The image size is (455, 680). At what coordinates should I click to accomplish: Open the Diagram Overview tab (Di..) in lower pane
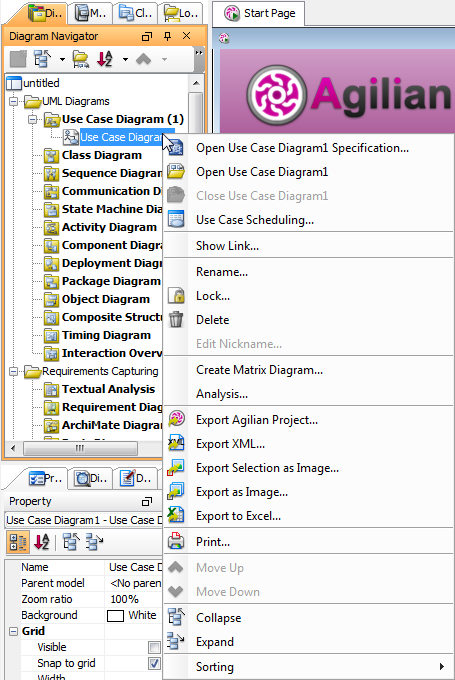90,478
